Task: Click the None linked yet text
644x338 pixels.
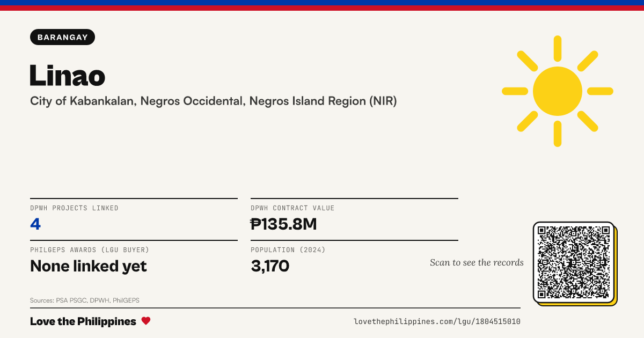Action: coord(89,266)
